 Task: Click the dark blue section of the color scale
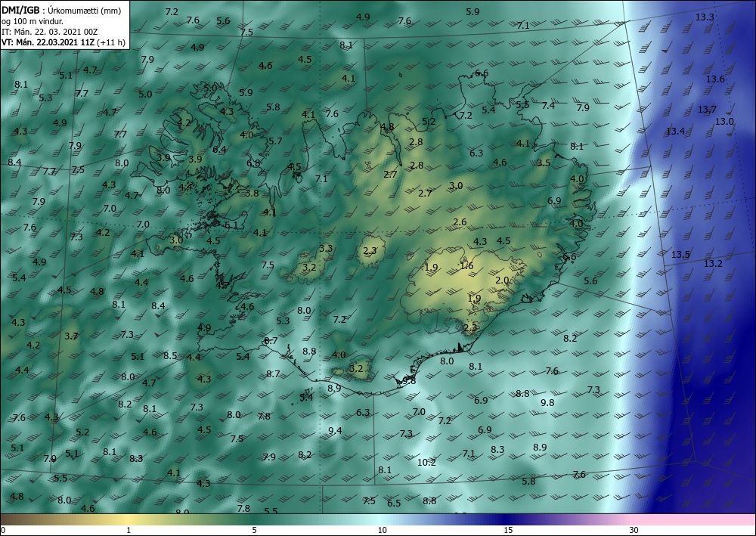coord(507,519)
